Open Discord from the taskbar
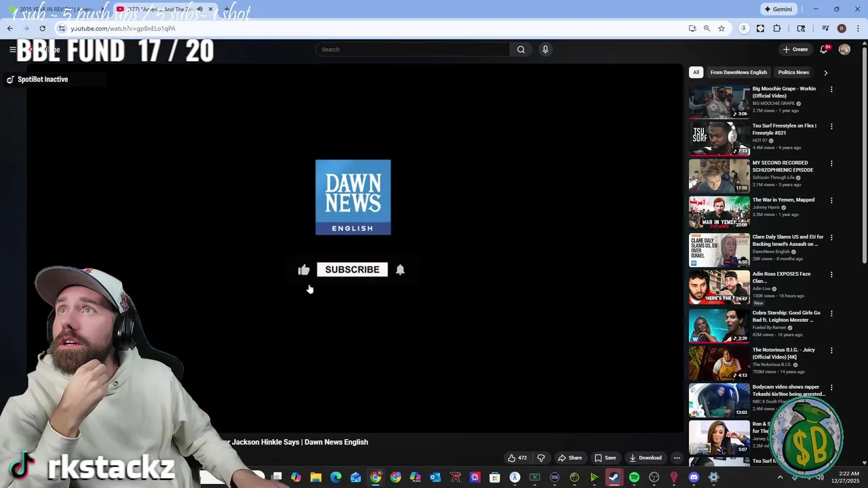The image size is (868, 488). click(x=694, y=477)
